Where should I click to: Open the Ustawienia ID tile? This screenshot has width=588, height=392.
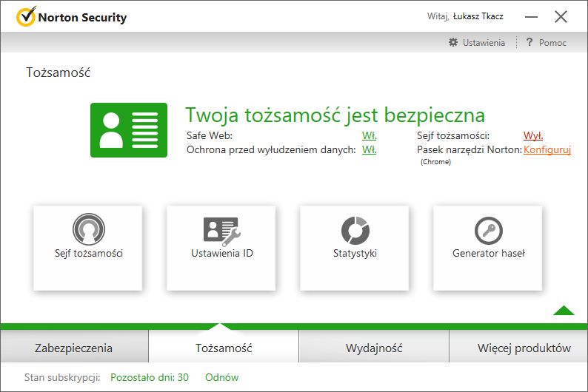tap(221, 248)
